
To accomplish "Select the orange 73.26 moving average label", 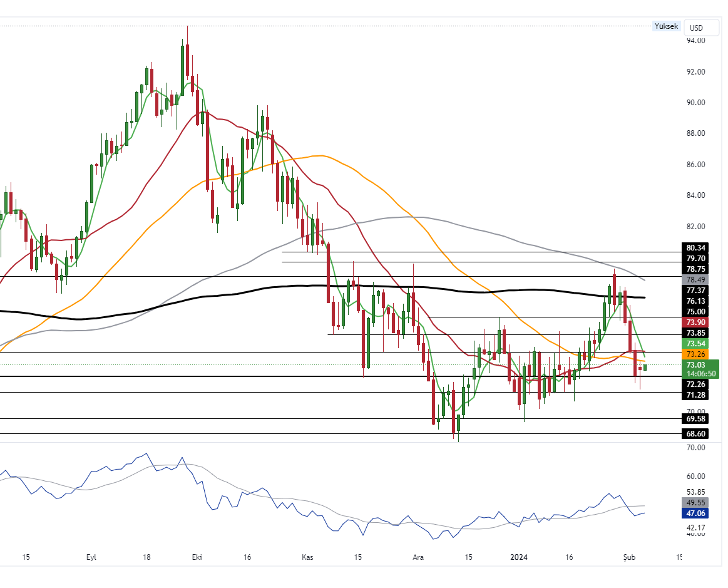I will 696,354.
